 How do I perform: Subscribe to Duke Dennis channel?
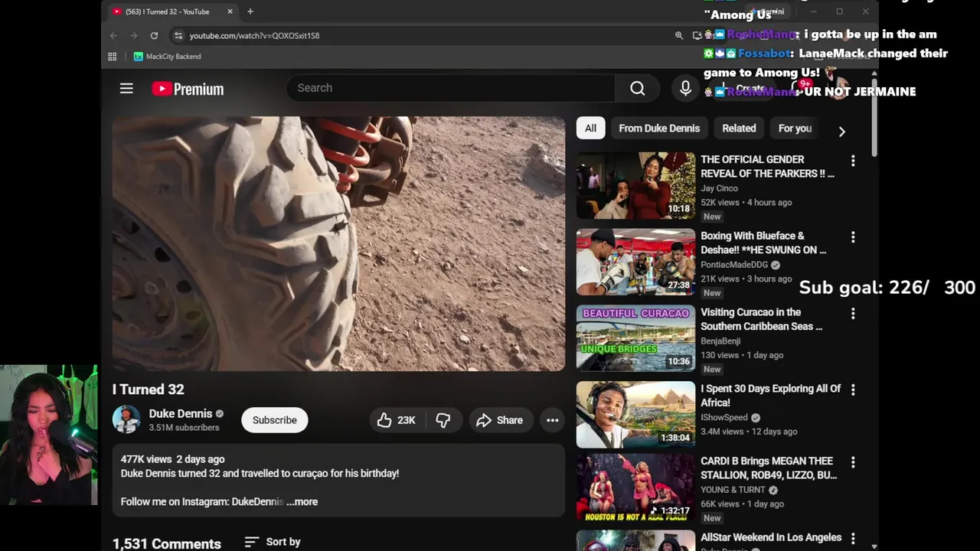pyautogui.click(x=275, y=420)
